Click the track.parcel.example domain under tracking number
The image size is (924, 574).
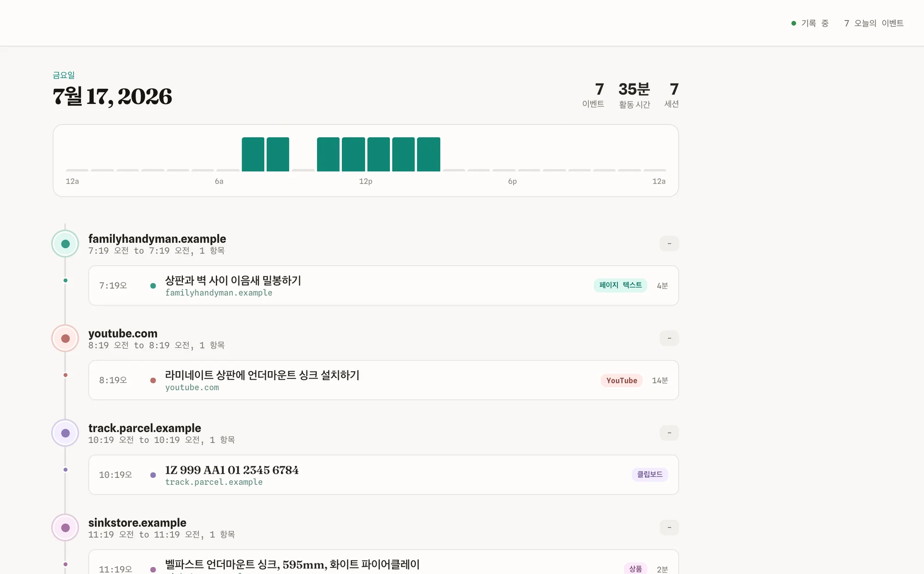214,482
